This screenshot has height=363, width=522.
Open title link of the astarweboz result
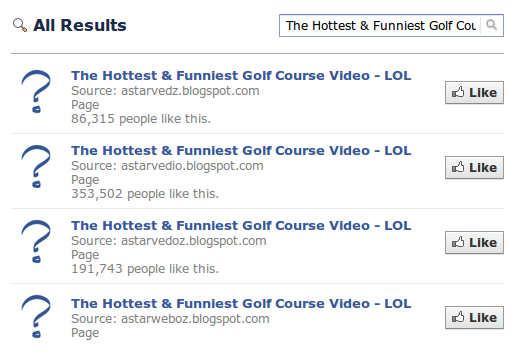tap(241, 304)
